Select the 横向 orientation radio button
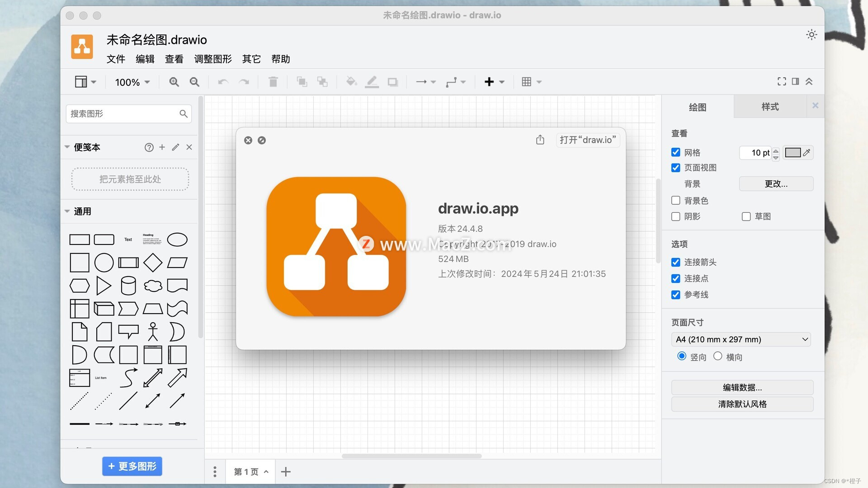Image resolution: width=868 pixels, height=488 pixels. [x=717, y=356]
